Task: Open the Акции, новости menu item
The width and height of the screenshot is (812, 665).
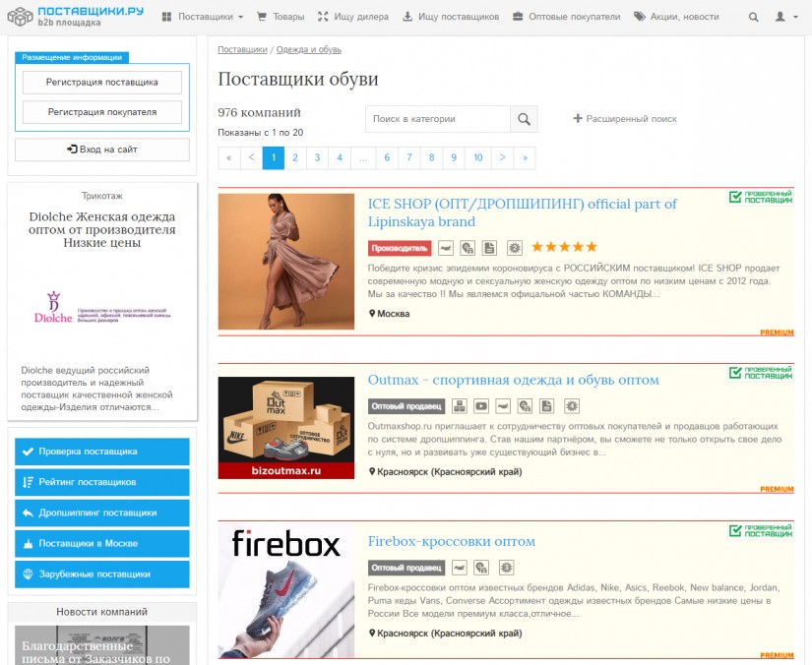Action: tap(676, 17)
